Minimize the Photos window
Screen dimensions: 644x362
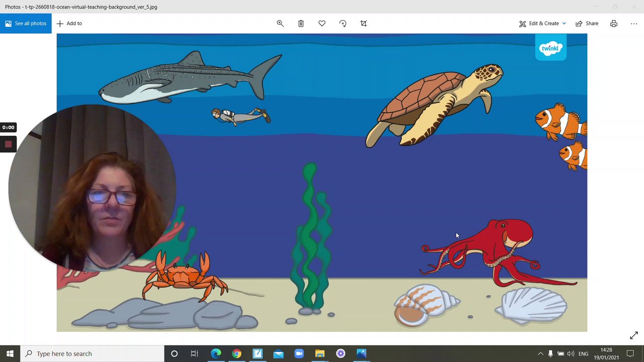(596, 7)
